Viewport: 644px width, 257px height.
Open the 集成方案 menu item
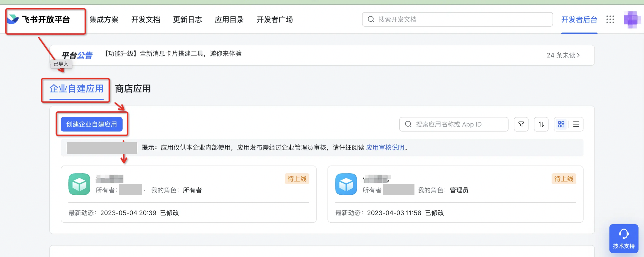[x=104, y=20]
